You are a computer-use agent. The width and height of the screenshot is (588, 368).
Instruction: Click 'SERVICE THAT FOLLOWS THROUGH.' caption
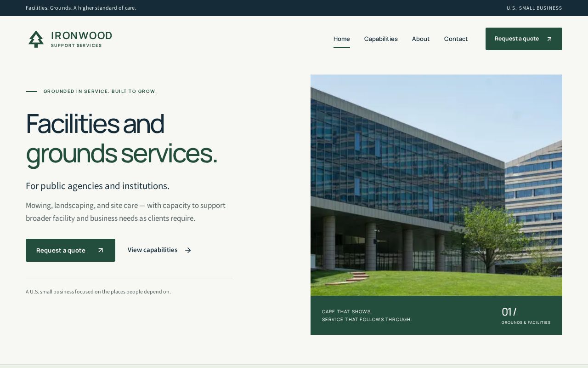(x=367, y=319)
